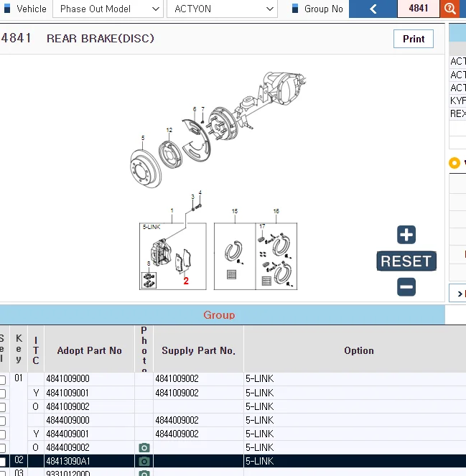Viewport: 466px width, 476px height.
Task: Click supply part 4844009002 in 4844009000 row
Action: (x=177, y=420)
